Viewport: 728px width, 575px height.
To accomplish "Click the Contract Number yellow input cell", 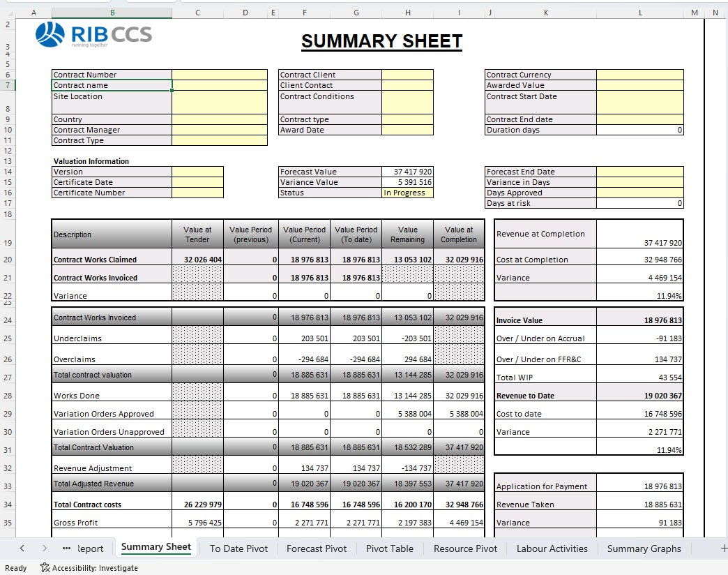I will (x=220, y=75).
